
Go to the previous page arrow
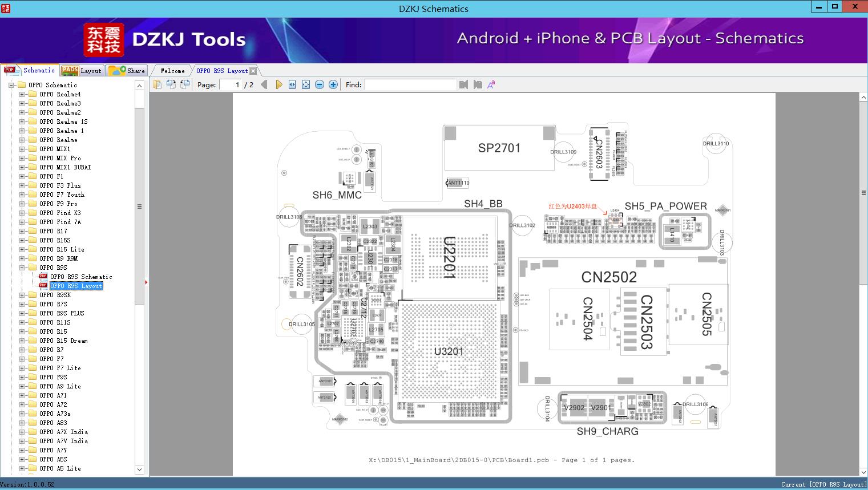pos(264,84)
